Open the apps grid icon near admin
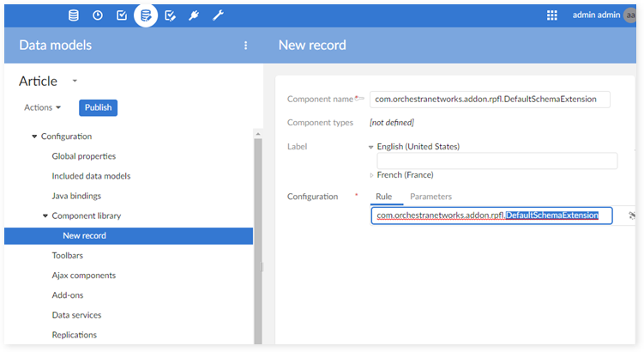Image resolution: width=644 pixels, height=352 pixels. click(552, 15)
